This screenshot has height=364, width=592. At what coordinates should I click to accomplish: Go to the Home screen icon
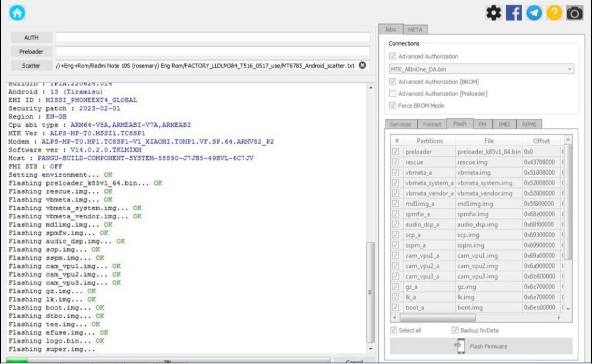pos(17,13)
